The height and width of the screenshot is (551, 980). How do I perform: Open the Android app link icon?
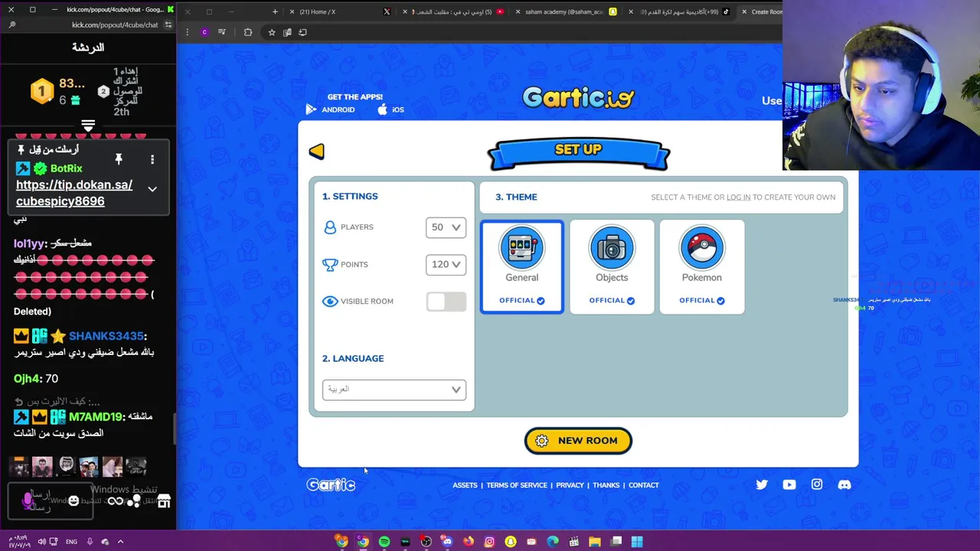(x=311, y=109)
